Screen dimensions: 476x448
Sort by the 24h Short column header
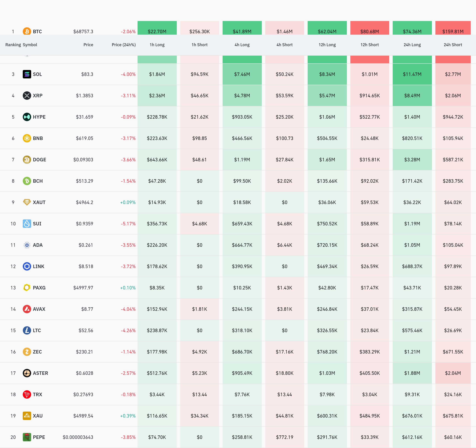453,45
